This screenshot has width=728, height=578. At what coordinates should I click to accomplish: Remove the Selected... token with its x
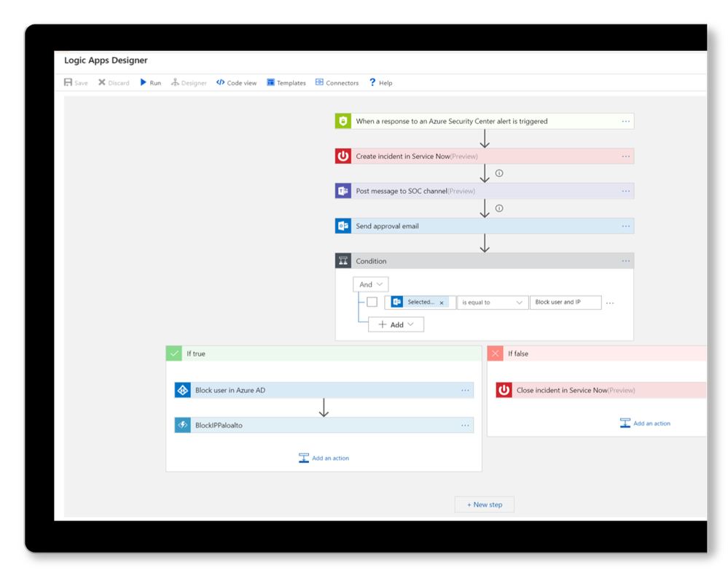(442, 302)
